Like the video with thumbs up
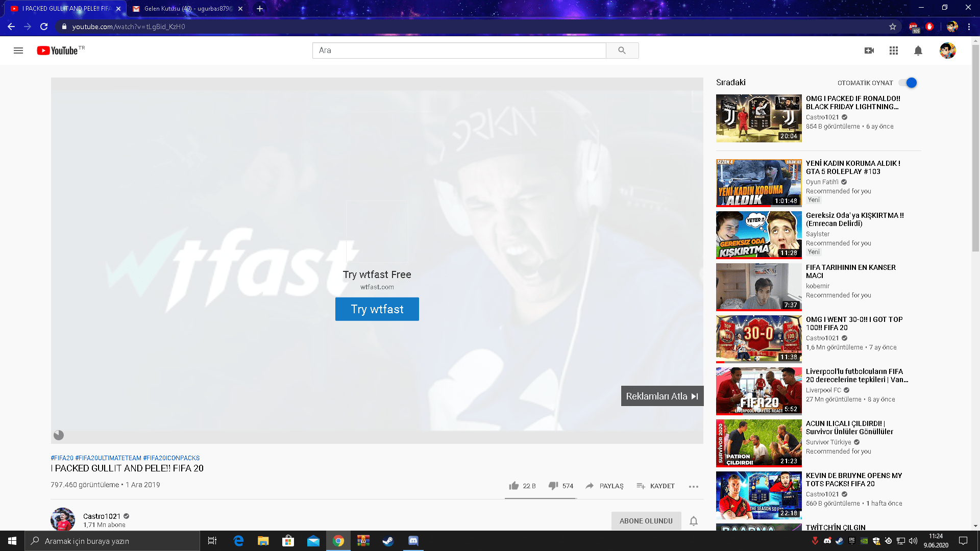Viewport: 980px width, 551px height. click(514, 486)
